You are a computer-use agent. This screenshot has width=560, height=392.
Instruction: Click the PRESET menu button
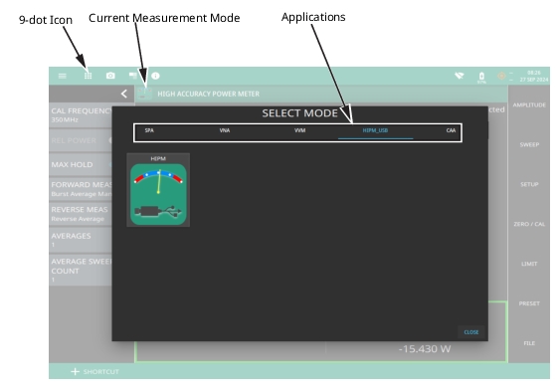click(529, 303)
